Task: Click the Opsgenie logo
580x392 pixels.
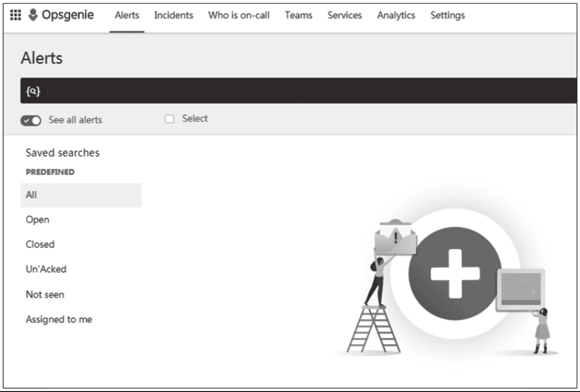Action: click(x=61, y=15)
